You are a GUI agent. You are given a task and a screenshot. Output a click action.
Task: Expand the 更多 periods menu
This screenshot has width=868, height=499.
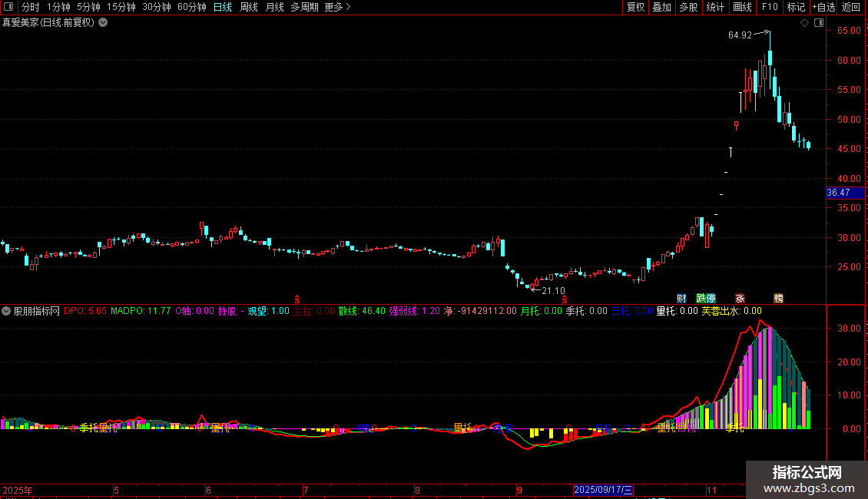coord(337,7)
